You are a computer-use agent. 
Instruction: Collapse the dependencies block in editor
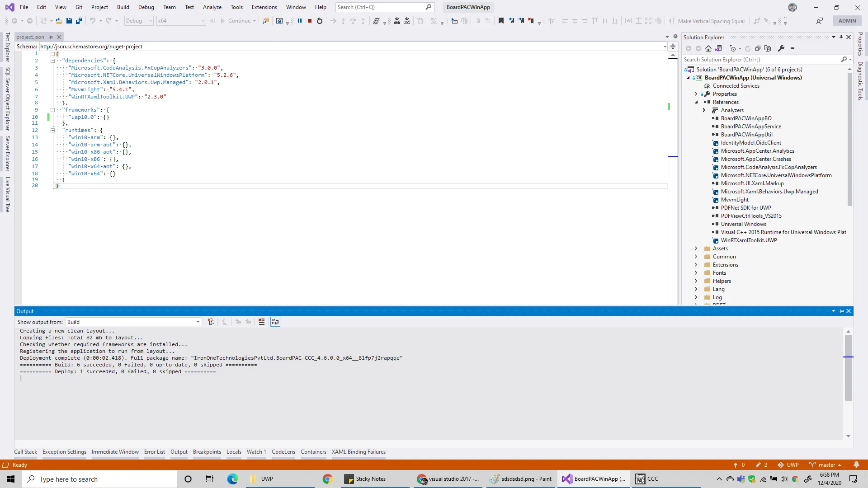[52, 61]
